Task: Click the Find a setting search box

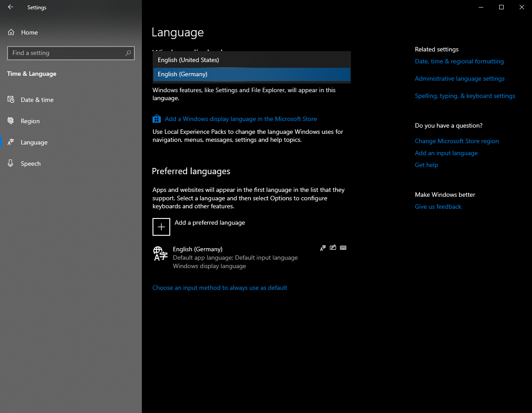Action: click(x=71, y=53)
